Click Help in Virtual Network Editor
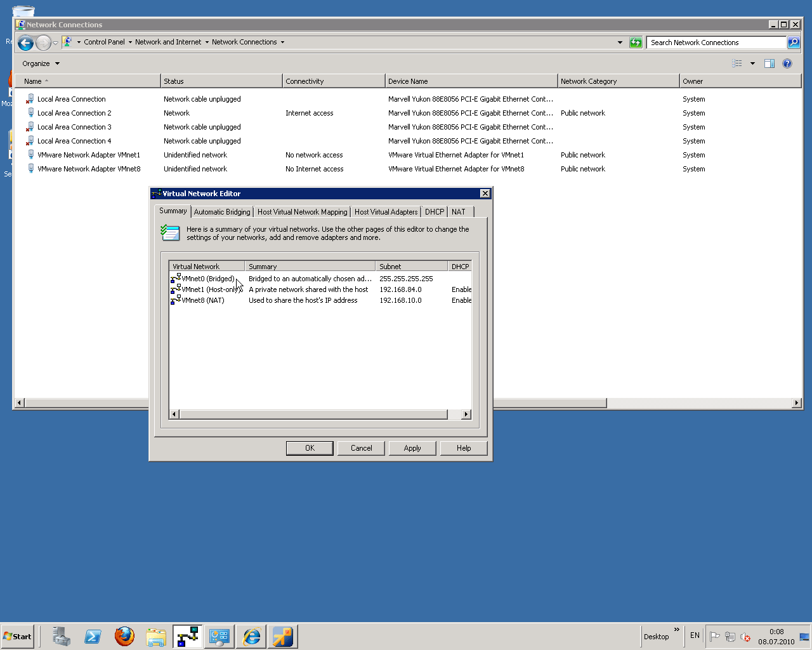The image size is (812, 650). [x=464, y=448]
